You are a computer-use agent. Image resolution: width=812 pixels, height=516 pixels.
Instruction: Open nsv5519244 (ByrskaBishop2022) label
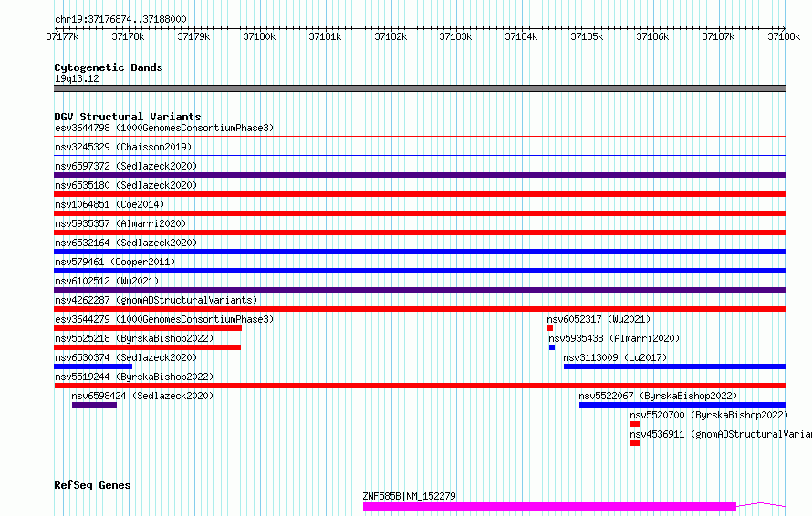pyautogui.click(x=134, y=377)
